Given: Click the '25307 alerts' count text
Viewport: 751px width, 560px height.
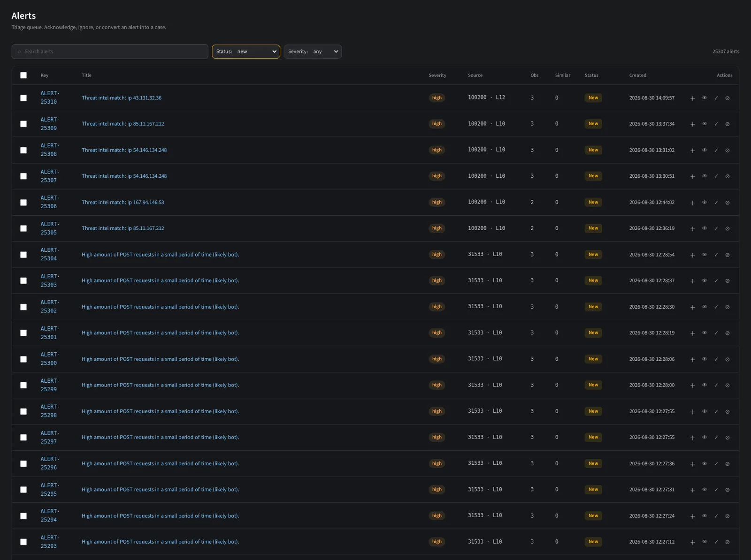Looking at the screenshot, I should 726,52.
